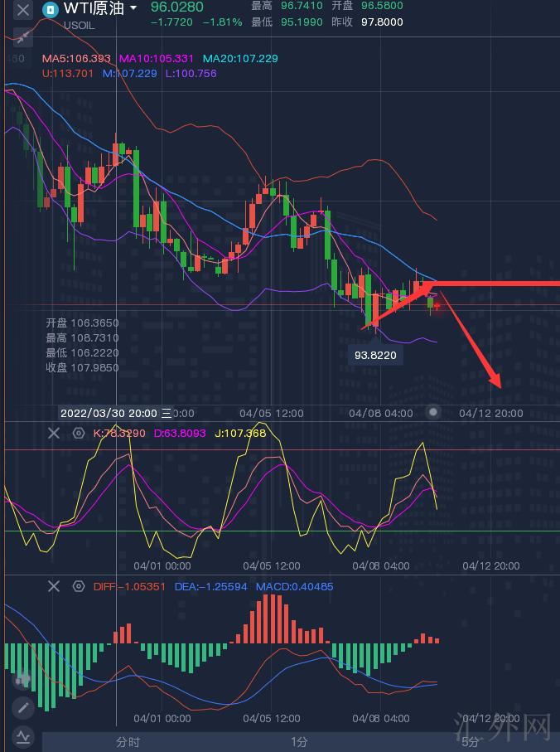Switch to the 5分 timeframe tab
The width and height of the screenshot is (560, 752).
coord(470,742)
